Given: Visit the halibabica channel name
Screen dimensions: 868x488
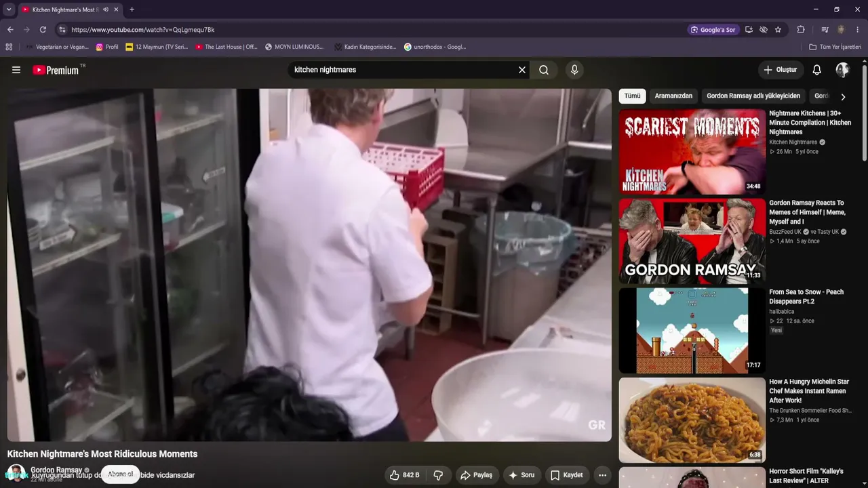Looking at the screenshot, I should [x=781, y=312].
